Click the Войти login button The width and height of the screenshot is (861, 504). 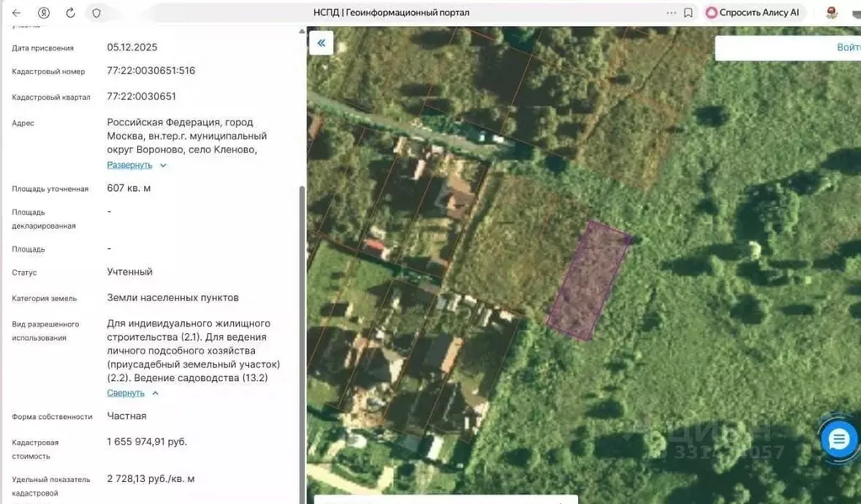(x=848, y=48)
